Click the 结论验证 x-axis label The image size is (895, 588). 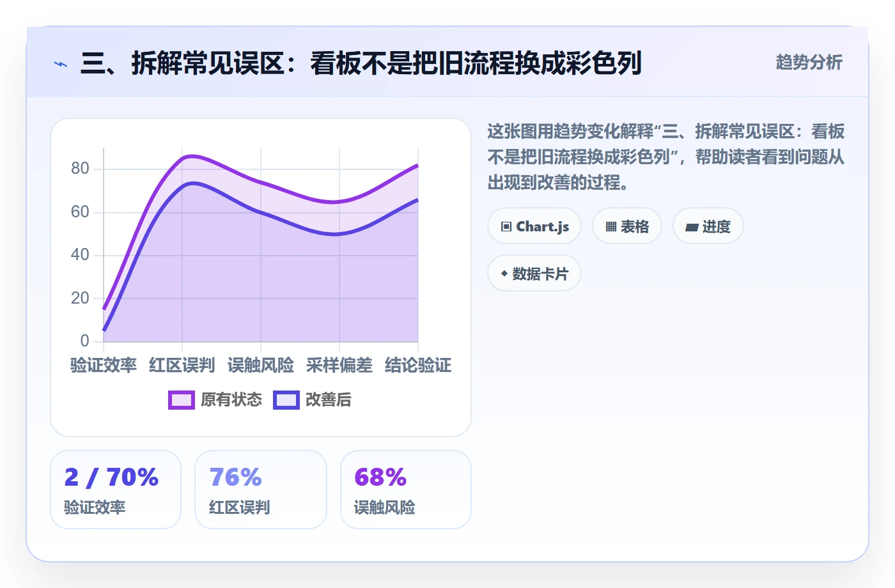coord(418,366)
